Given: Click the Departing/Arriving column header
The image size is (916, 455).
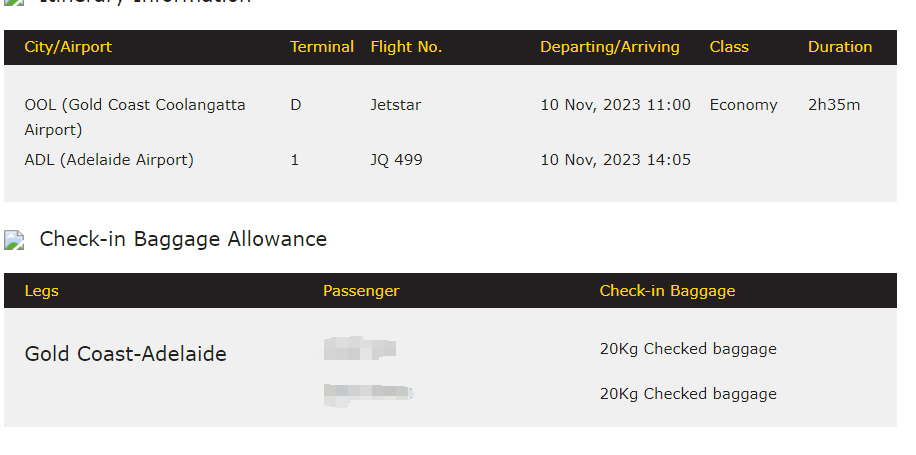Looking at the screenshot, I should (609, 47).
